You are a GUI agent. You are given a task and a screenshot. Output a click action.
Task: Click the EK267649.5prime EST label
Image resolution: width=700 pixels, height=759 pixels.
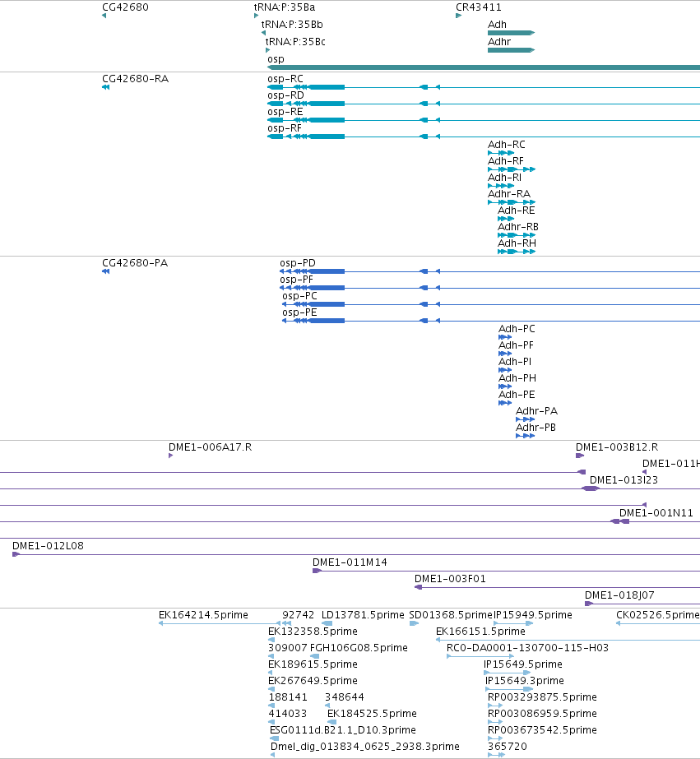click(x=313, y=681)
